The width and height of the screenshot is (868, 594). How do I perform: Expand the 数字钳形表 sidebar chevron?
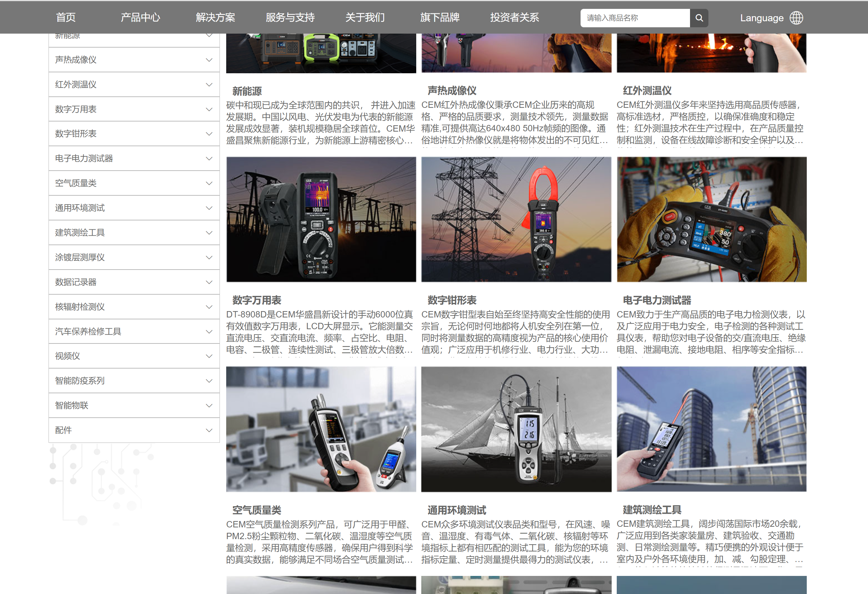click(x=209, y=134)
